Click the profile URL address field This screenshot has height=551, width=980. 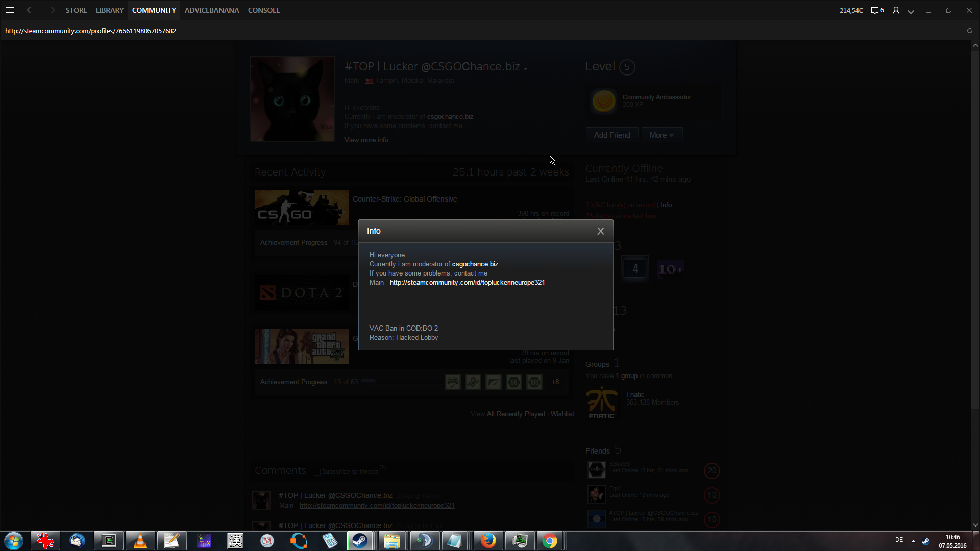[x=91, y=31]
